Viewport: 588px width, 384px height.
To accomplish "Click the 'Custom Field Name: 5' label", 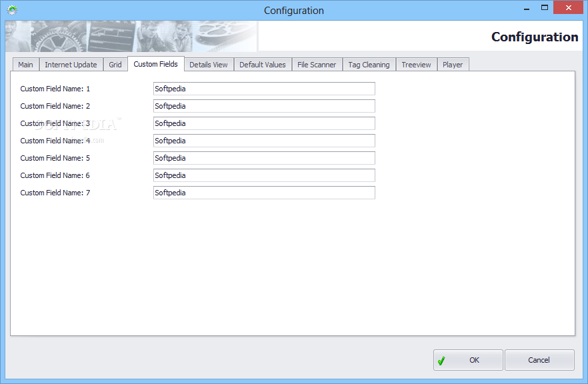I will point(55,158).
